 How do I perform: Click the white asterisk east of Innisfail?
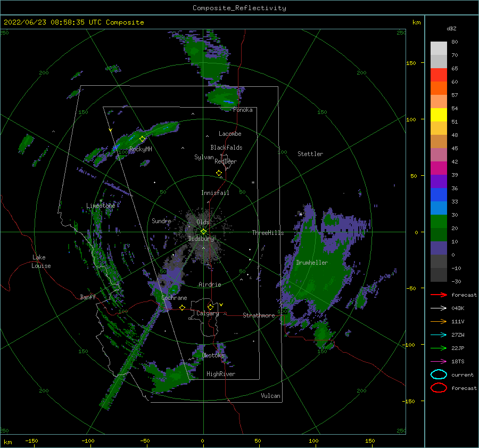pyautogui.click(x=253, y=183)
